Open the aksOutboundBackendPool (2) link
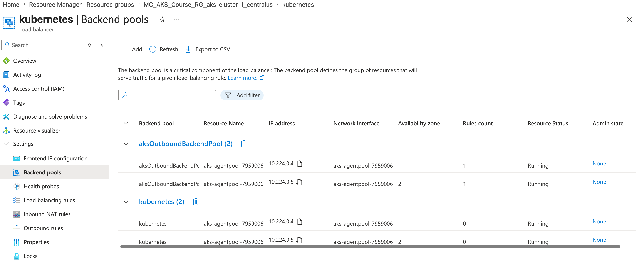The height and width of the screenshot is (260, 644). point(186,144)
